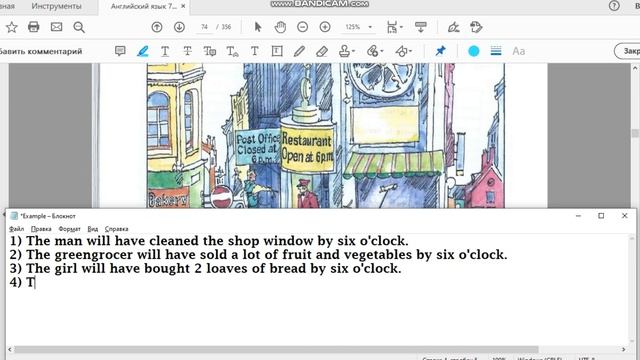
Task: Click the Notepad scroll left arrow
Action: point(10,349)
